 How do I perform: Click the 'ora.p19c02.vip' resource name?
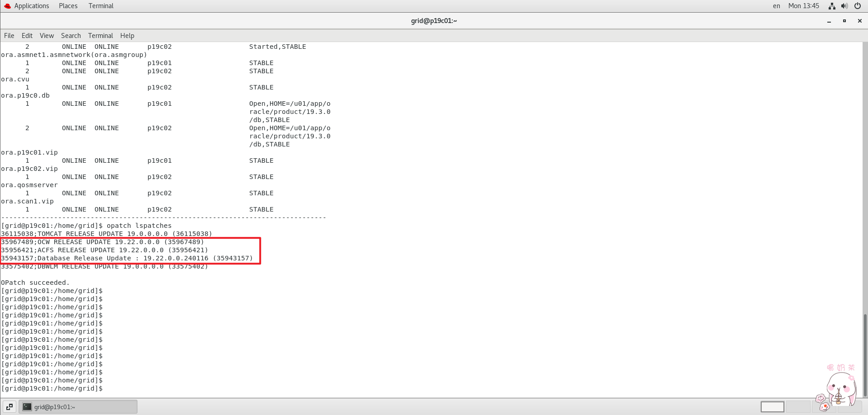pos(29,169)
